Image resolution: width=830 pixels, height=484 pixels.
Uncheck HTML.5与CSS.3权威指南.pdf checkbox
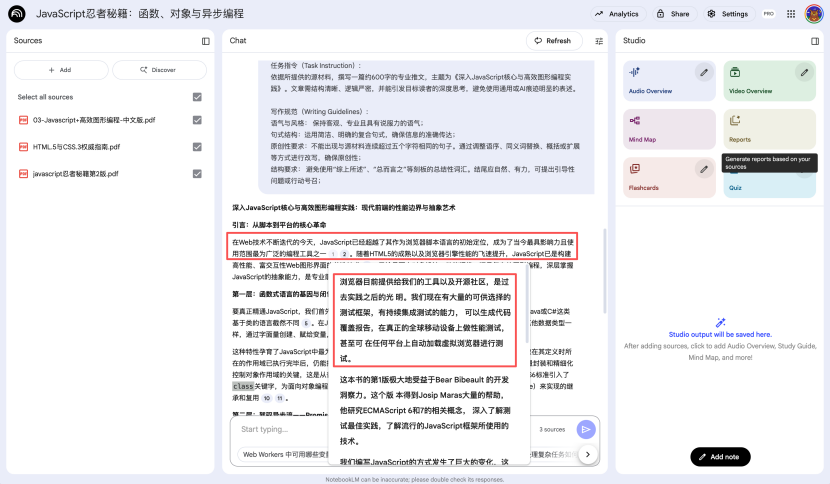[x=197, y=147]
